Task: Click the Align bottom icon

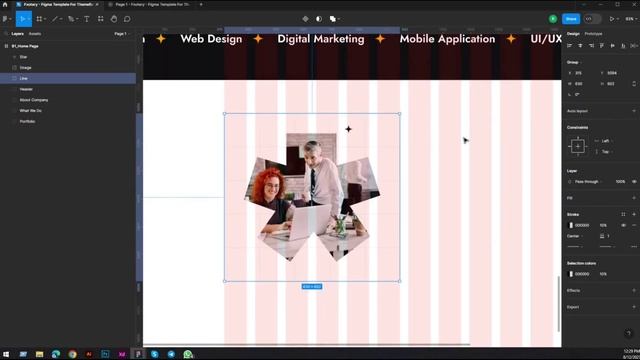Action: tap(623, 46)
